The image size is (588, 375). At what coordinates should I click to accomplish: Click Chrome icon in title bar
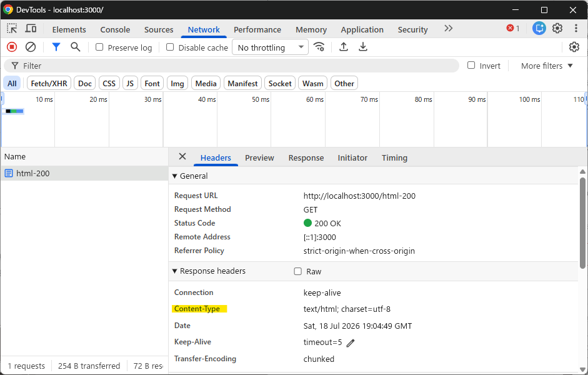[x=8, y=10]
